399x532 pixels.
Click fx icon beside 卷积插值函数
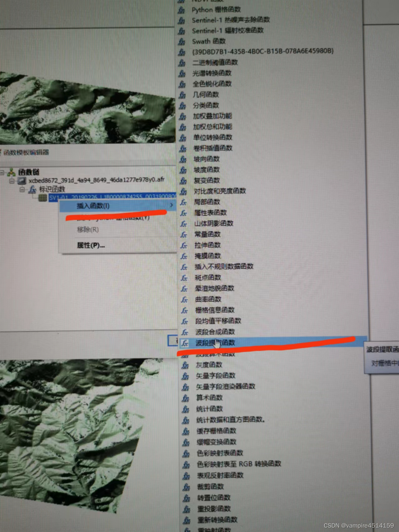(x=183, y=148)
